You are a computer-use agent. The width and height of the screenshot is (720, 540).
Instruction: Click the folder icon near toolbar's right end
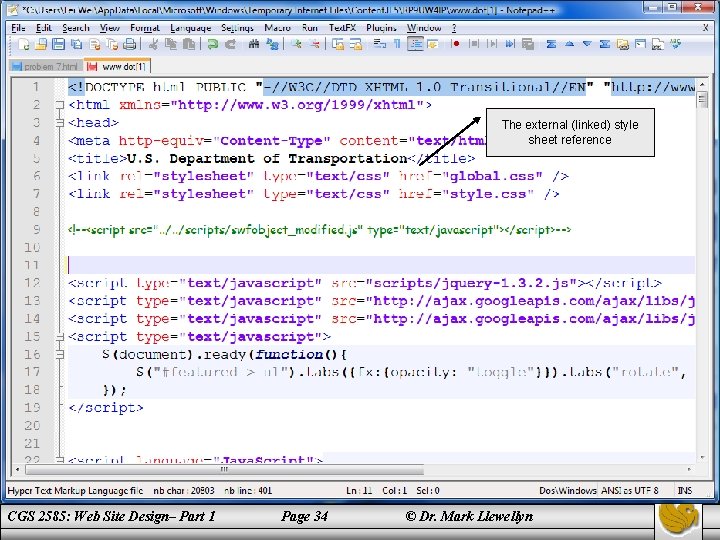pos(623,45)
